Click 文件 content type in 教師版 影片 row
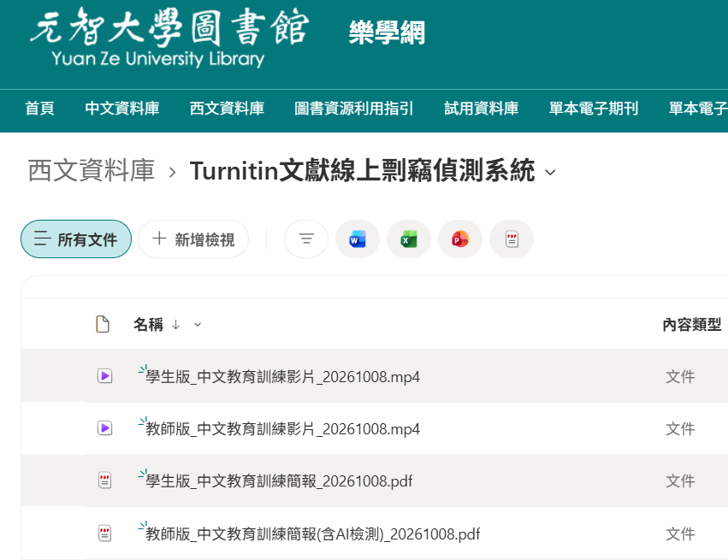Viewport: 728px width, 560px height. click(x=680, y=429)
